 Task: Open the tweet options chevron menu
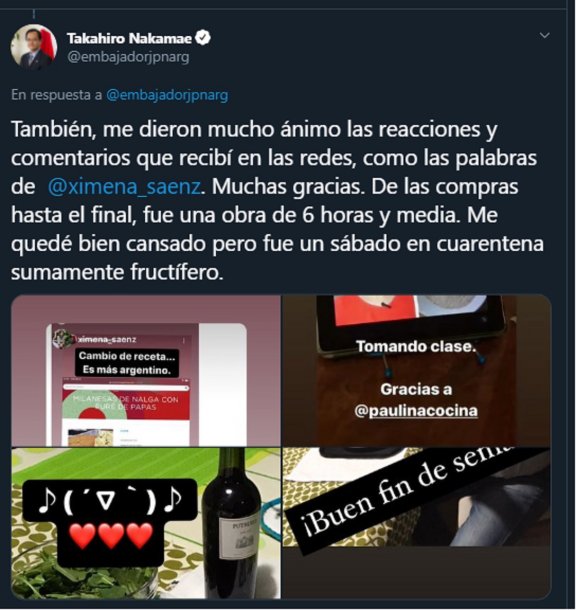click(544, 35)
